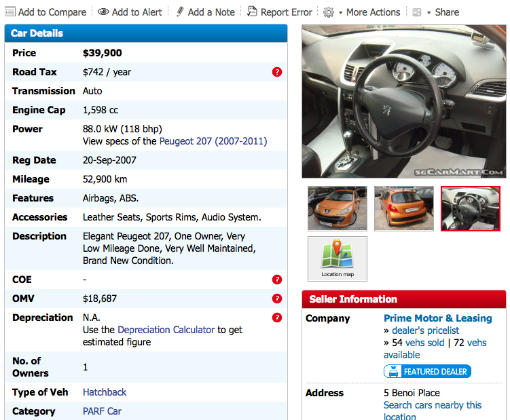The width and height of the screenshot is (510, 420).
Task: Click the address 5 Benoi Place
Action: [x=412, y=393]
